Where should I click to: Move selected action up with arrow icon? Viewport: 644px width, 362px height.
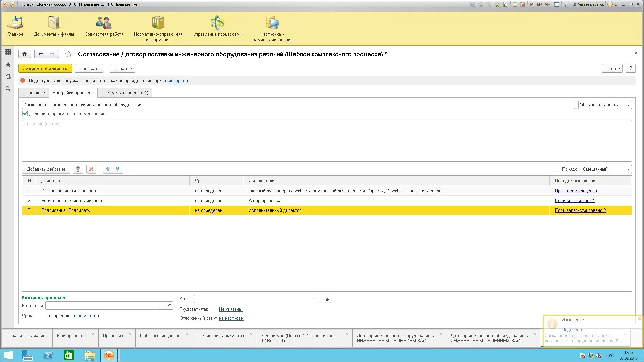[108, 169]
